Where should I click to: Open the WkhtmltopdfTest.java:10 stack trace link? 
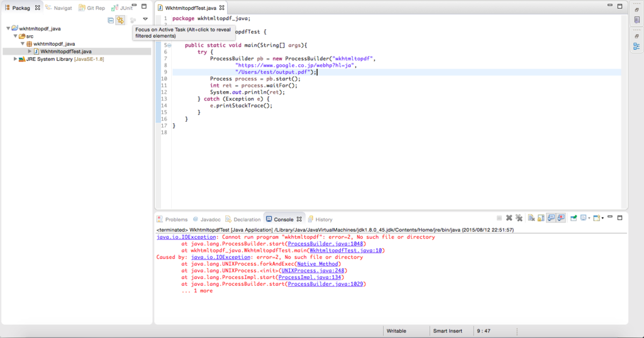pos(345,250)
